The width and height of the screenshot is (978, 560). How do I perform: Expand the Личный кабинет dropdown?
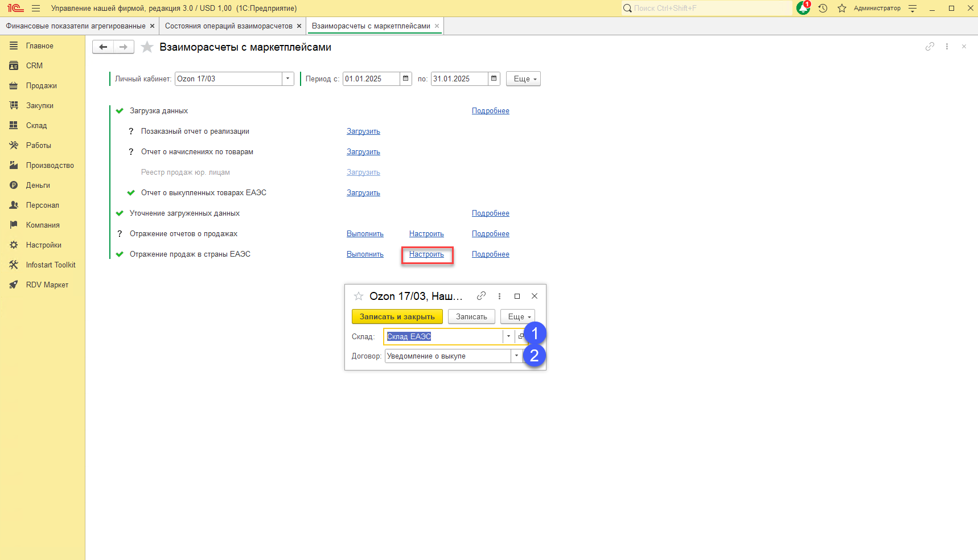(287, 79)
